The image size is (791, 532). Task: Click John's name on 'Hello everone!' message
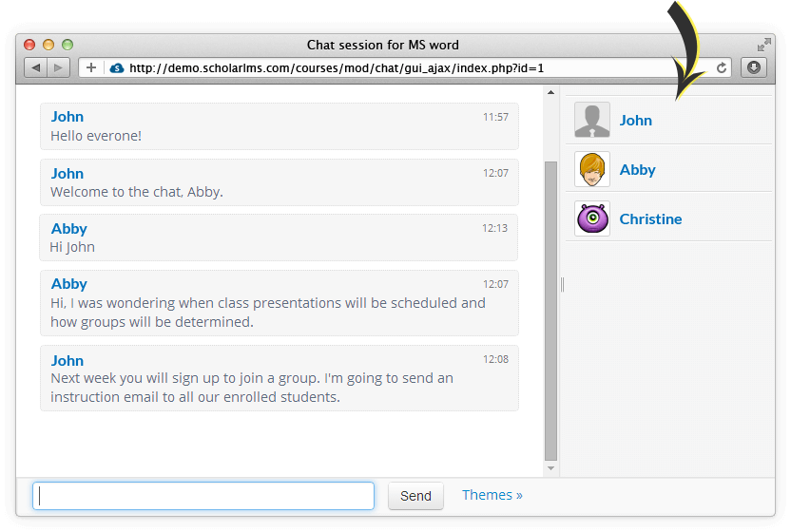[68, 117]
